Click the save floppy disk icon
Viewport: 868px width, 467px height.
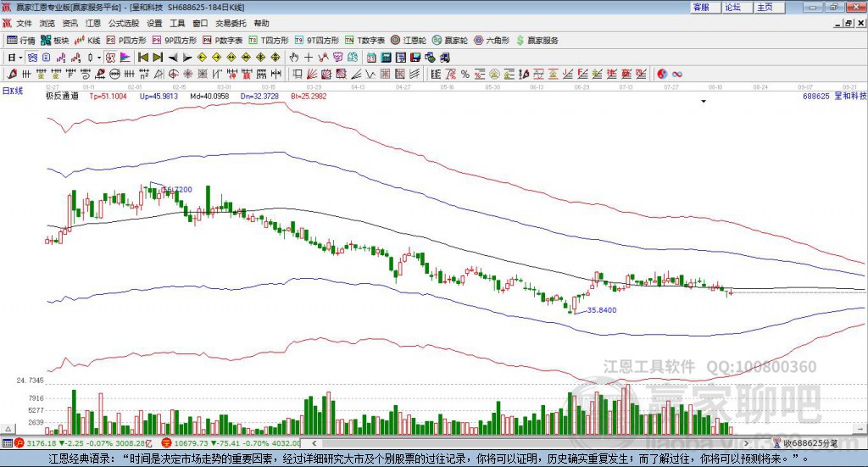[415, 58]
